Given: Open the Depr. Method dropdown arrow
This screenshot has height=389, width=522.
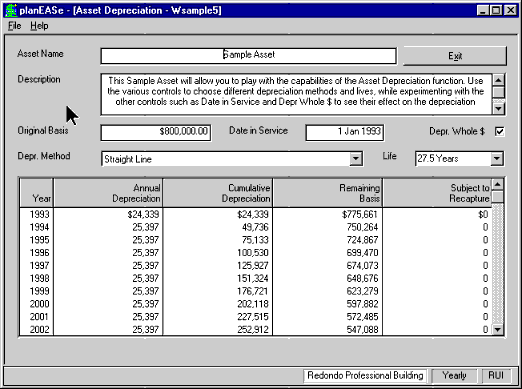Looking at the screenshot, I should tap(356, 159).
